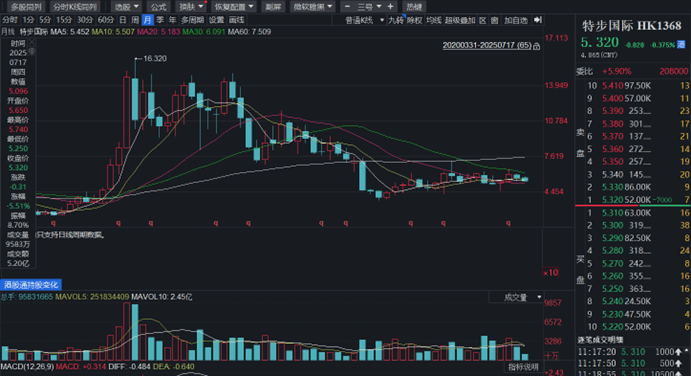The image size is (691, 376).
Task: Toggle 均线 moving average lines
Action: pos(434,20)
